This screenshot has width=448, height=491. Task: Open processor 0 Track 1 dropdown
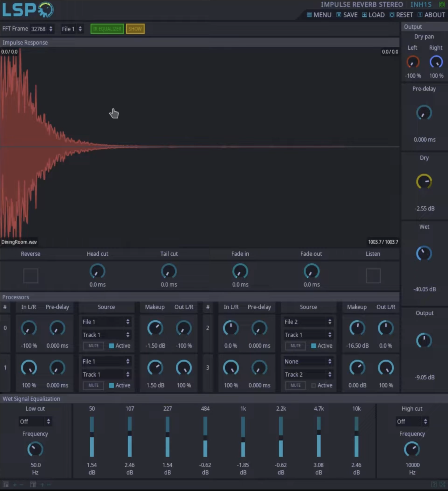pos(106,335)
